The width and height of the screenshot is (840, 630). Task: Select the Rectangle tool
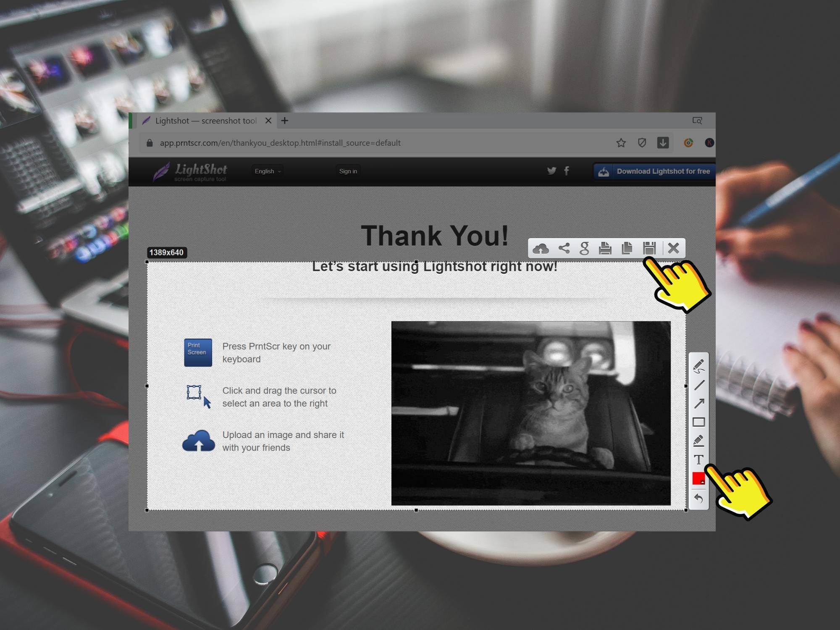(699, 422)
